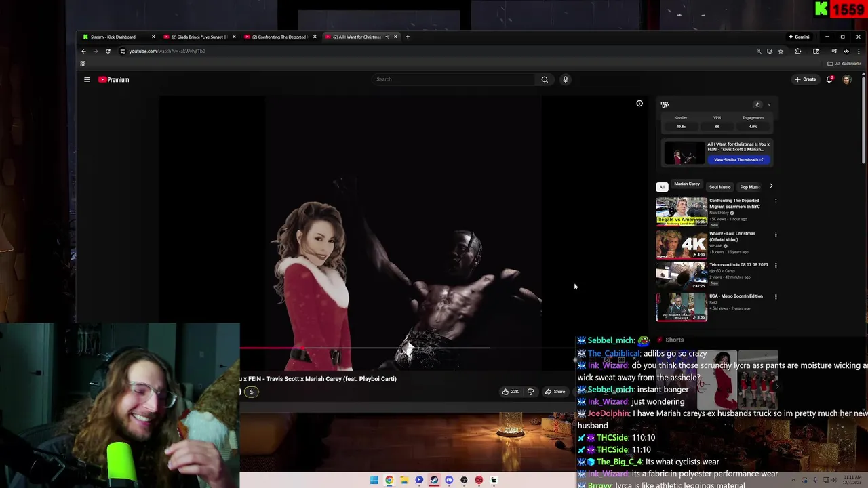Open the browser extensions puzzle icon

coord(798,51)
